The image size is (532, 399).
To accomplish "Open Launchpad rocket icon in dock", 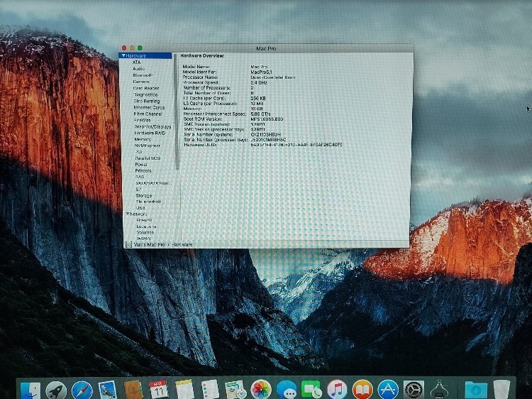I will [x=56, y=389].
